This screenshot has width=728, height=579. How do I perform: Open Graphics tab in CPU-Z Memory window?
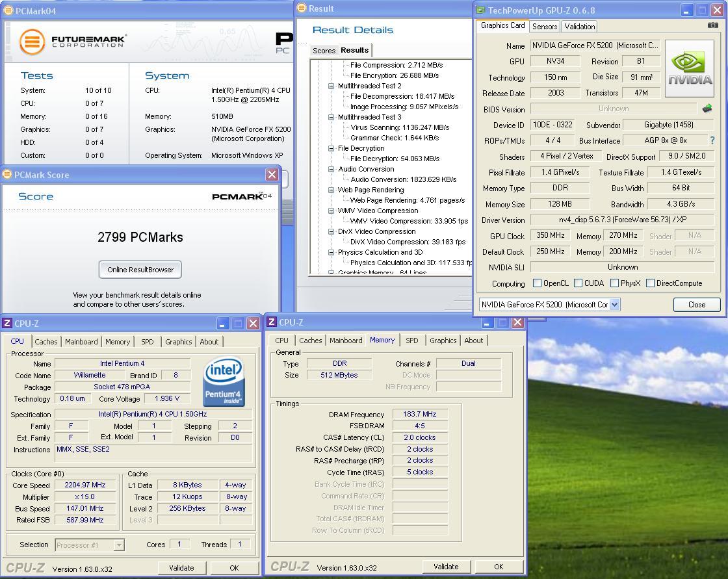[443, 341]
